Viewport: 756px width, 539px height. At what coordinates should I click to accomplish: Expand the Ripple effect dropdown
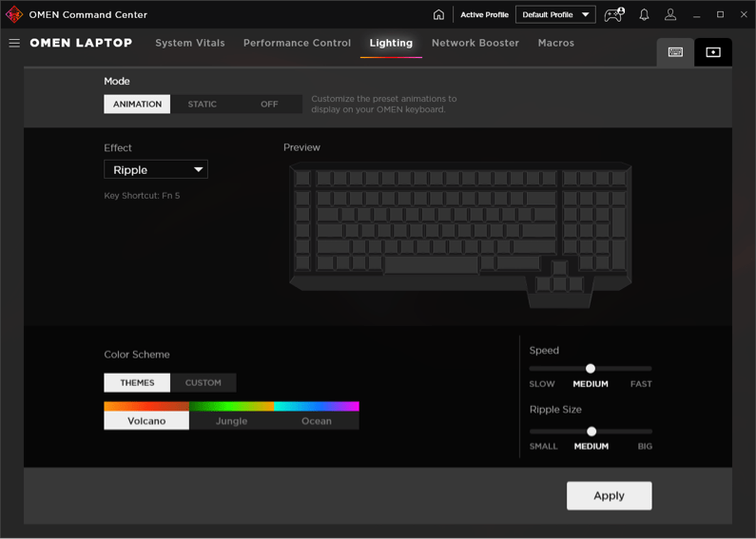click(x=156, y=169)
